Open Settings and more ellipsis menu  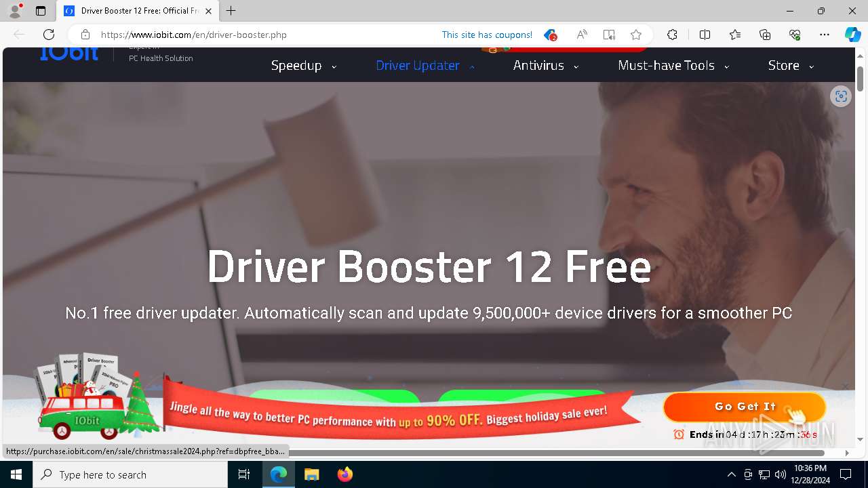(825, 35)
